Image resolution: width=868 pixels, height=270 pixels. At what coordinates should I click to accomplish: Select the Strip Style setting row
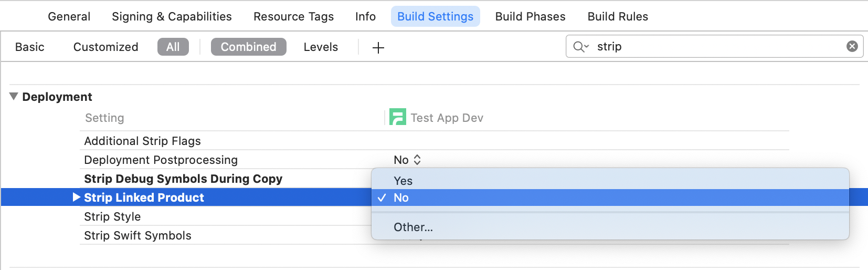click(x=227, y=216)
